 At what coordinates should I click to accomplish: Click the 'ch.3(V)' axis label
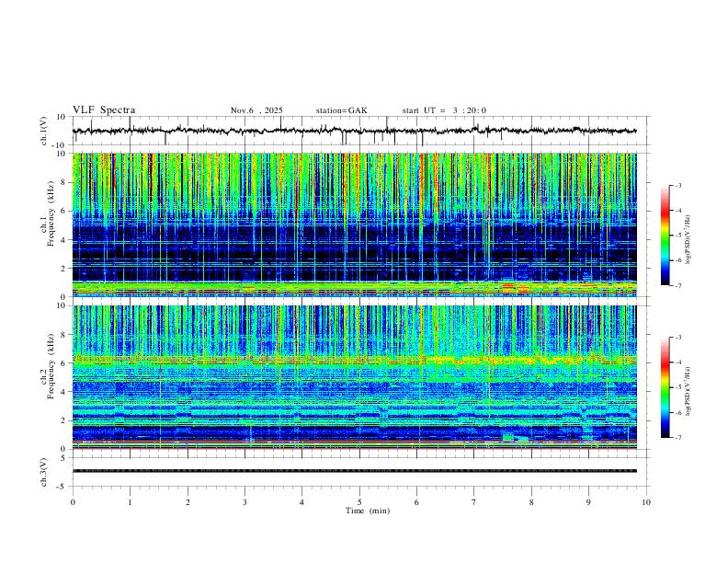coord(44,472)
